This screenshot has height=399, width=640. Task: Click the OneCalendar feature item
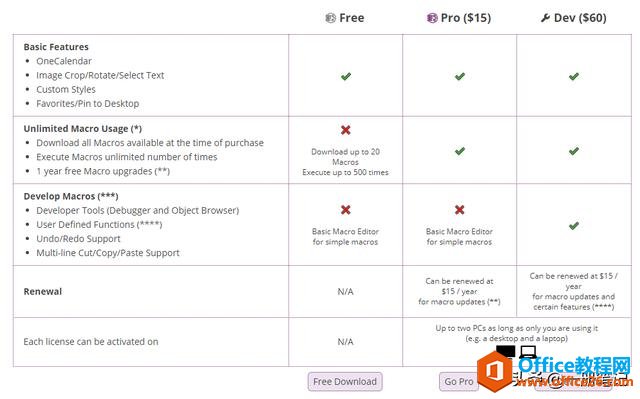click(x=64, y=61)
